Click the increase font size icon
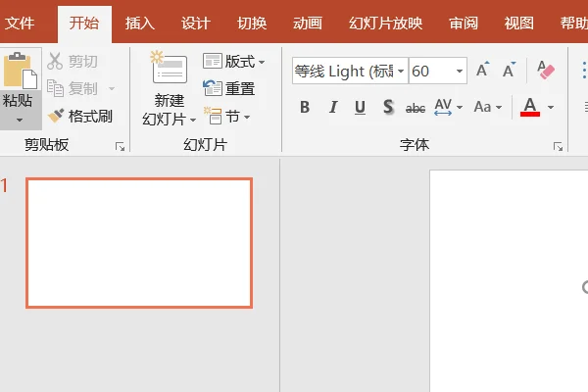 pos(482,70)
